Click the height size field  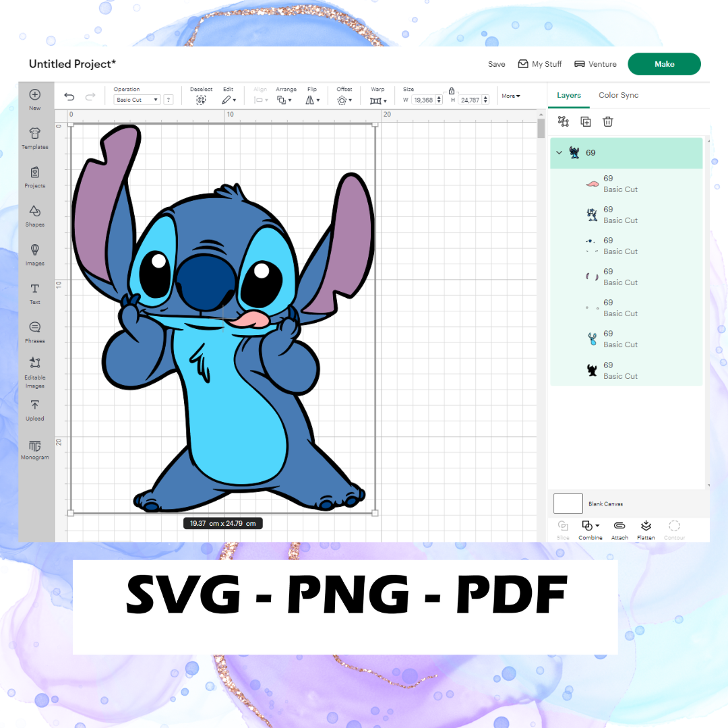pos(470,100)
